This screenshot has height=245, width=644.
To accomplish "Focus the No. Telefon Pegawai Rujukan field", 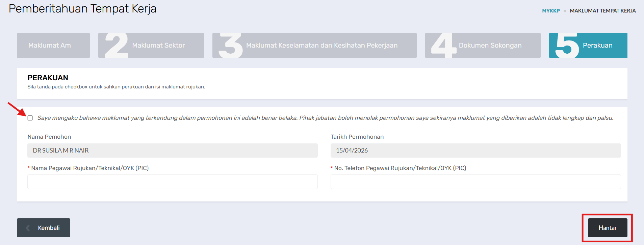I will coord(475,182).
